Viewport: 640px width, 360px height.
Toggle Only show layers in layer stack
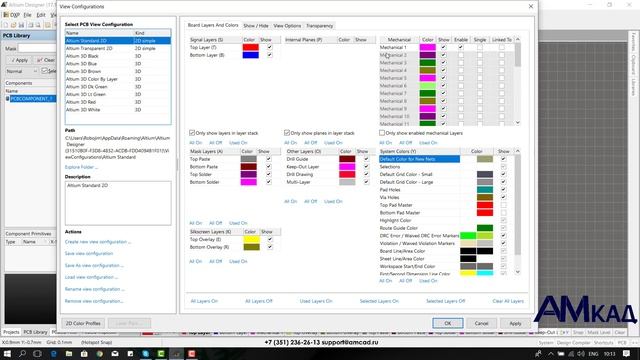tap(192, 133)
